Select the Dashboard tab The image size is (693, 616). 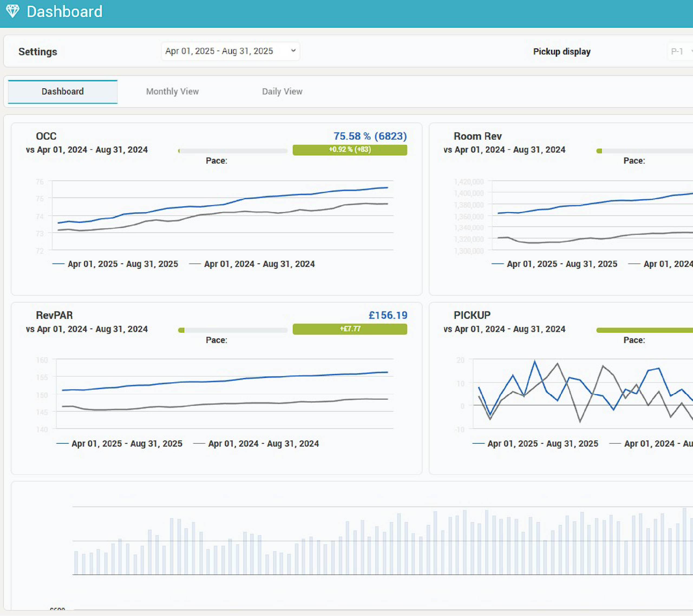tap(63, 92)
